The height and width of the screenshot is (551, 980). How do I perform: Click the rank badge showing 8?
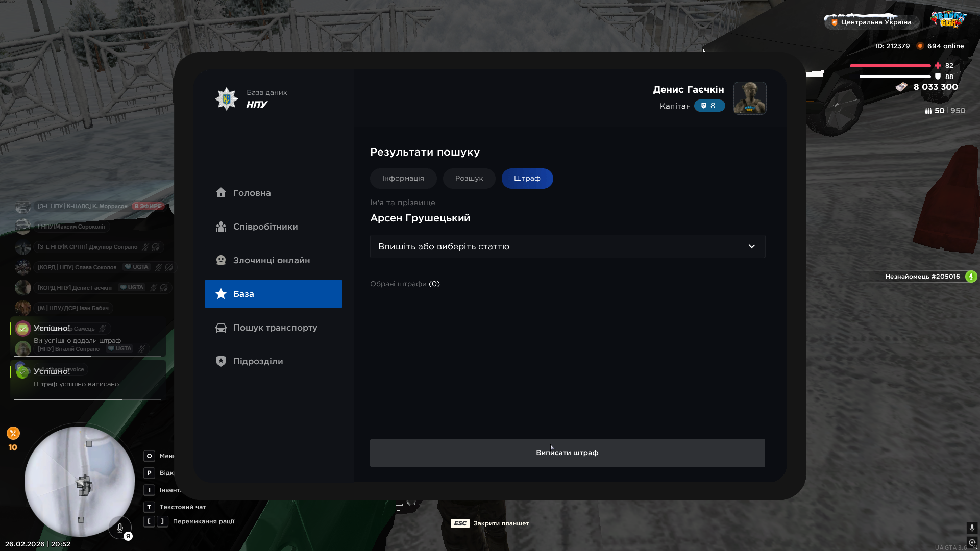709,106
